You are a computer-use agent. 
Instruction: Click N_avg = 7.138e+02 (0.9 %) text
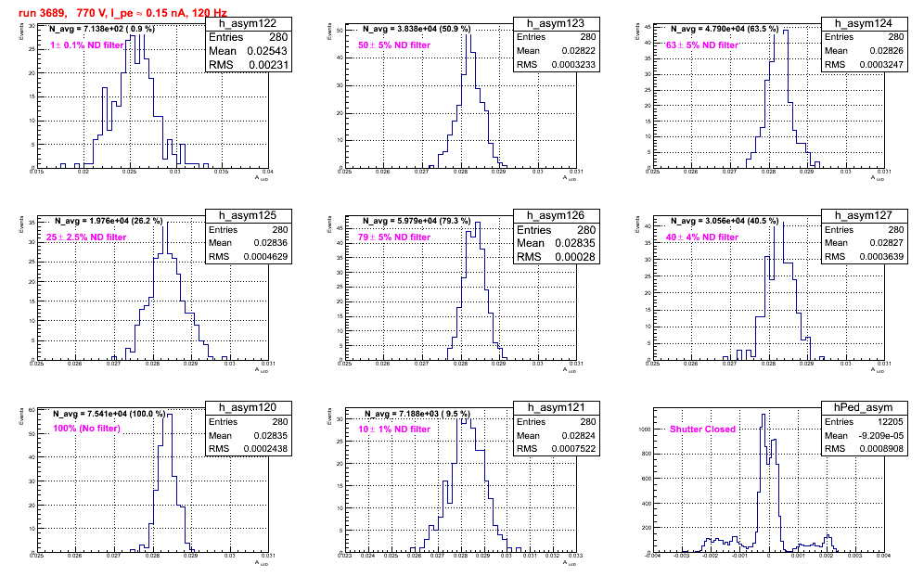[x=102, y=28]
